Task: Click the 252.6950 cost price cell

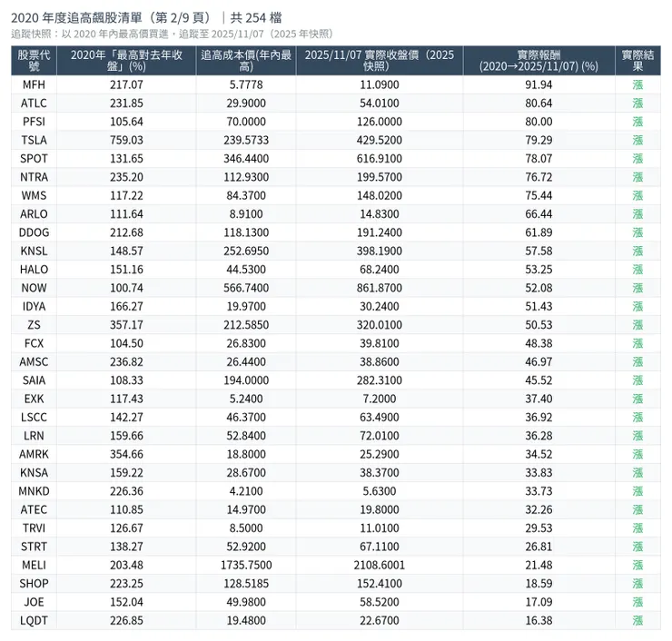Action: pyautogui.click(x=246, y=251)
